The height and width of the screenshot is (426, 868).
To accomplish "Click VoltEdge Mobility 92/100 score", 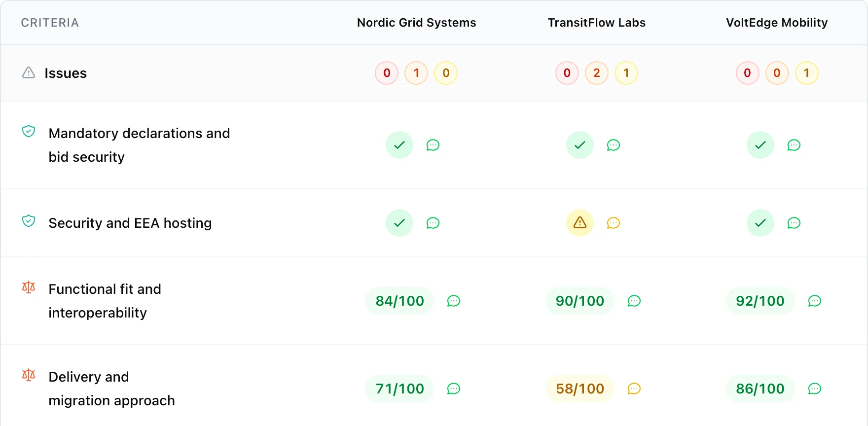I will coord(760,301).
